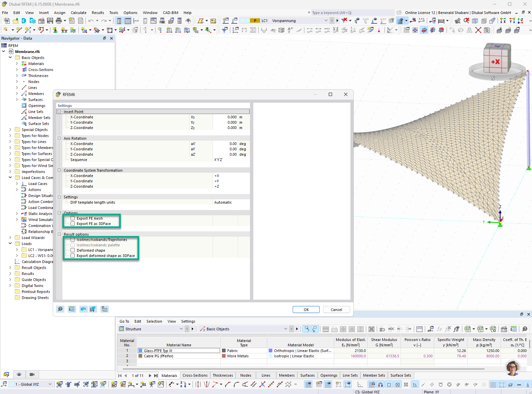532x394 pixels.
Task: Click Orthotropic material model color swatch
Action: coord(270,351)
